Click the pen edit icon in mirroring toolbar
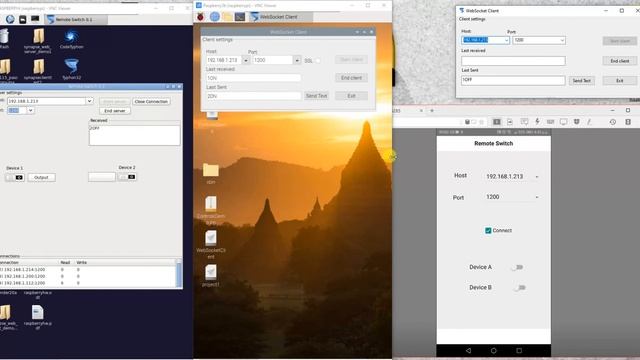This screenshot has height=360, width=640. click(589, 122)
